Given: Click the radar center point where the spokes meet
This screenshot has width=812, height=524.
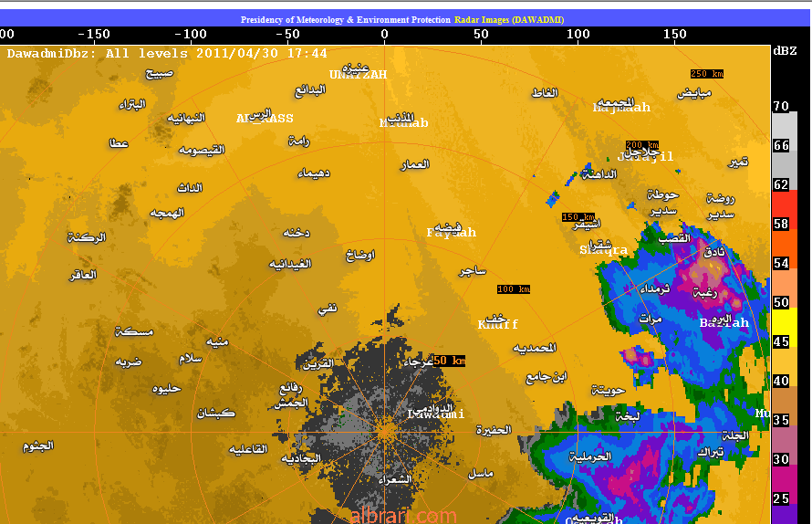Looking at the screenshot, I should click(x=385, y=433).
